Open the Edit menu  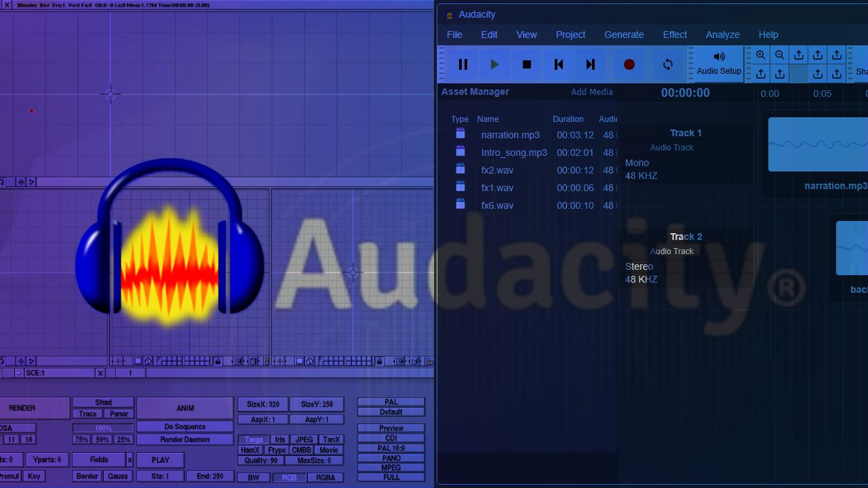point(489,35)
